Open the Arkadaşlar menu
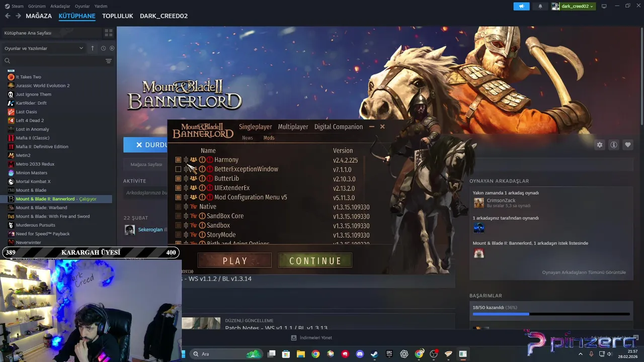Image resolution: width=644 pixels, height=362 pixels. (x=60, y=6)
